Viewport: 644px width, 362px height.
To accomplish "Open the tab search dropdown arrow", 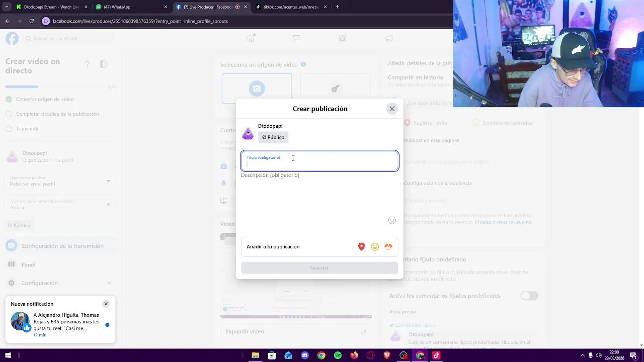I will [x=6, y=7].
